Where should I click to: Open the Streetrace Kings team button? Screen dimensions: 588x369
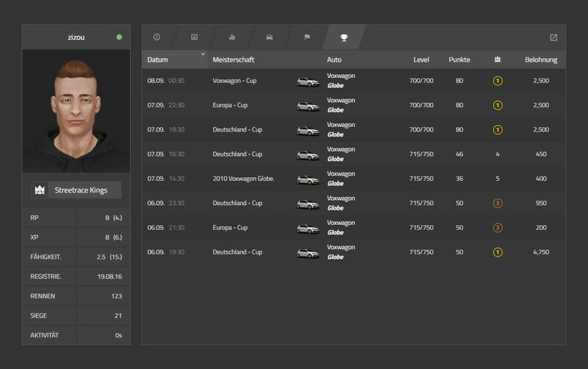click(x=80, y=190)
